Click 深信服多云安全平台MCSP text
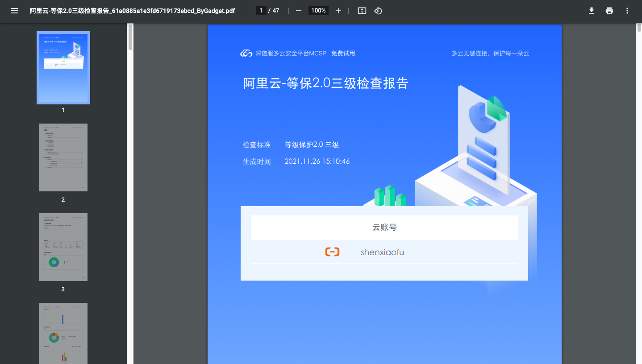 pos(291,54)
